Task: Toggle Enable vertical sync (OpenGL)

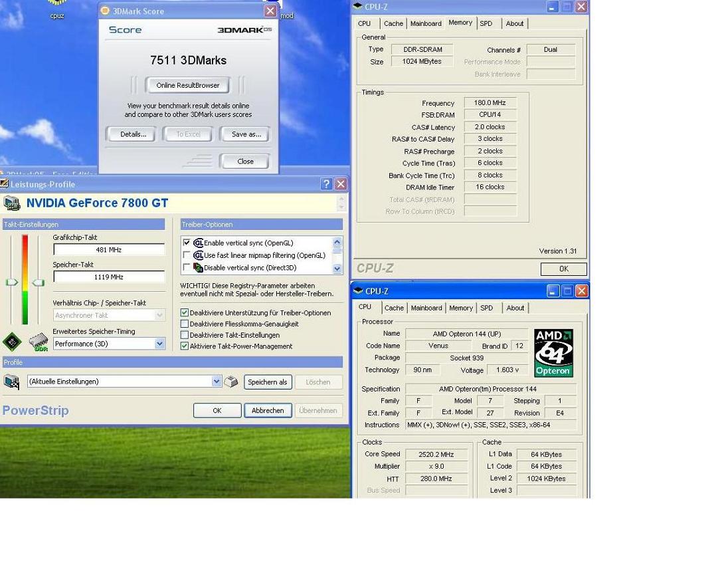Action: tap(187, 243)
